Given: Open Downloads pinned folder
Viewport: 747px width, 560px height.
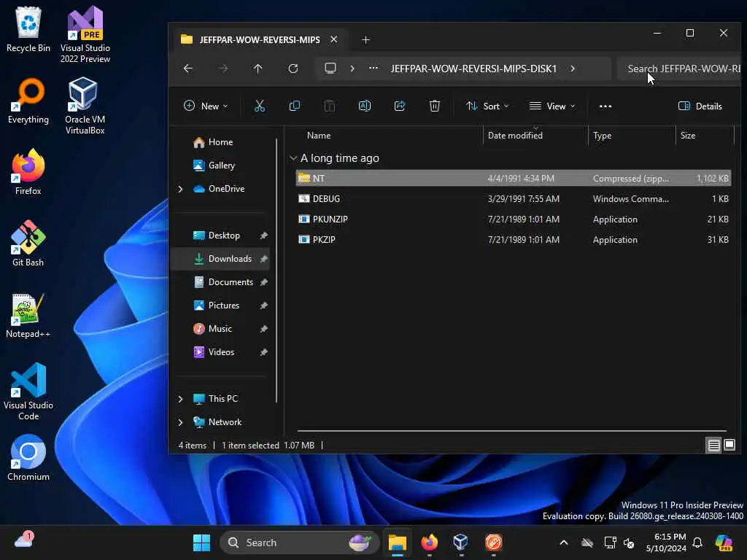Looking at the screenshot, I should (x=220, y=259).
